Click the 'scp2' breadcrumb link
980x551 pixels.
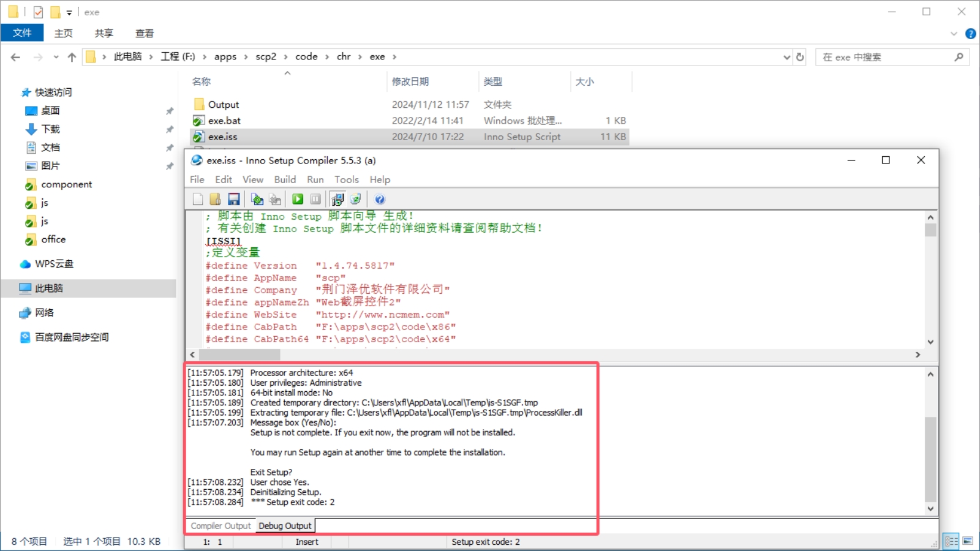click(266, 57)
